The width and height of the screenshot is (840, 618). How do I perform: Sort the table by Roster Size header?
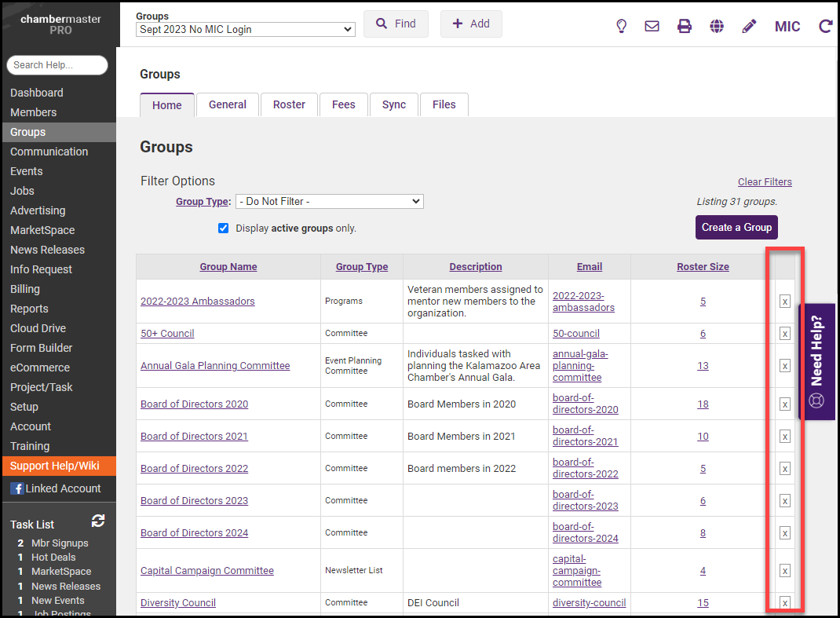703,267
